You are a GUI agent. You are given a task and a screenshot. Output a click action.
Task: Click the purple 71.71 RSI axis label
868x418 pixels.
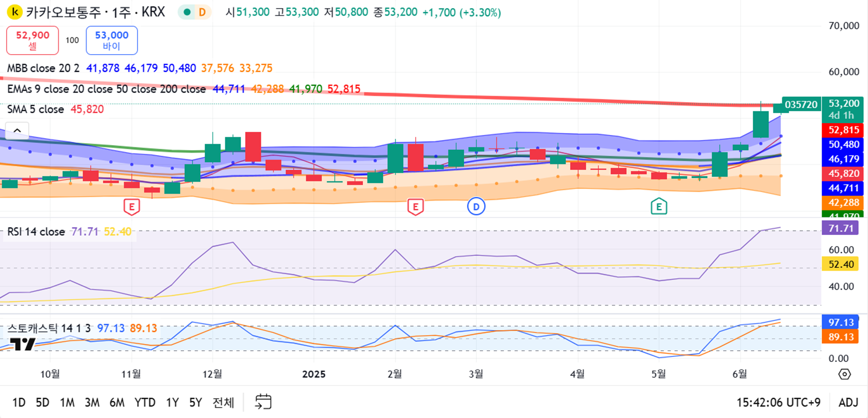click(x=841, y=228)
